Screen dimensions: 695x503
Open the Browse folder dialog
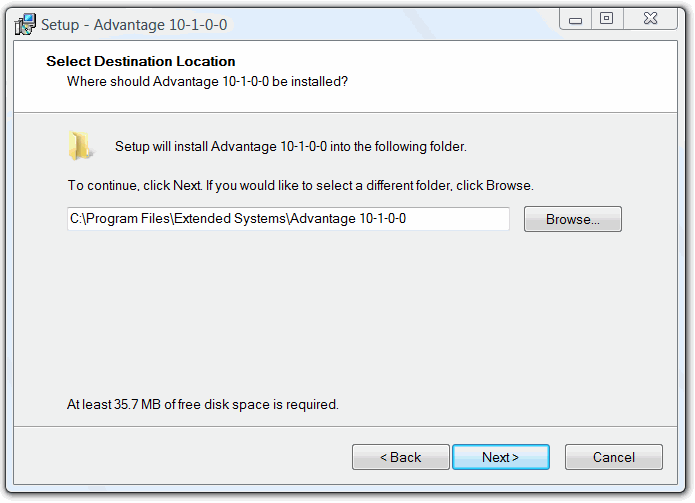tap(572, 219)
